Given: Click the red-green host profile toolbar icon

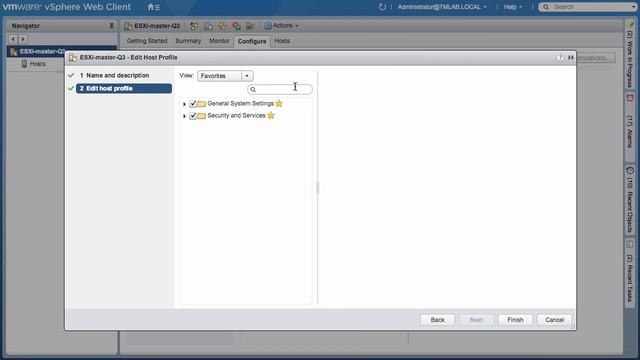Looking at the screenshot, I should point(236,26).
